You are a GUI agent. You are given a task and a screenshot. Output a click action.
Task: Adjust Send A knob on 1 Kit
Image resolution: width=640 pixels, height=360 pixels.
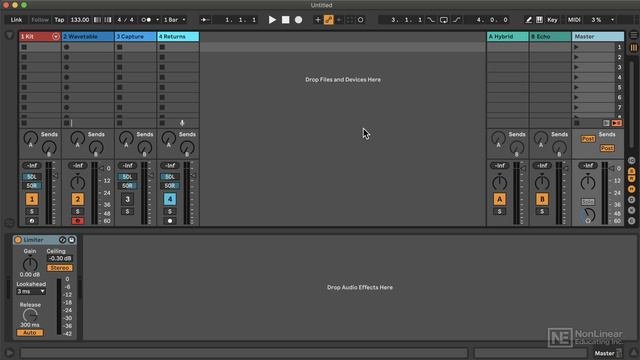(x=30, y=139)
